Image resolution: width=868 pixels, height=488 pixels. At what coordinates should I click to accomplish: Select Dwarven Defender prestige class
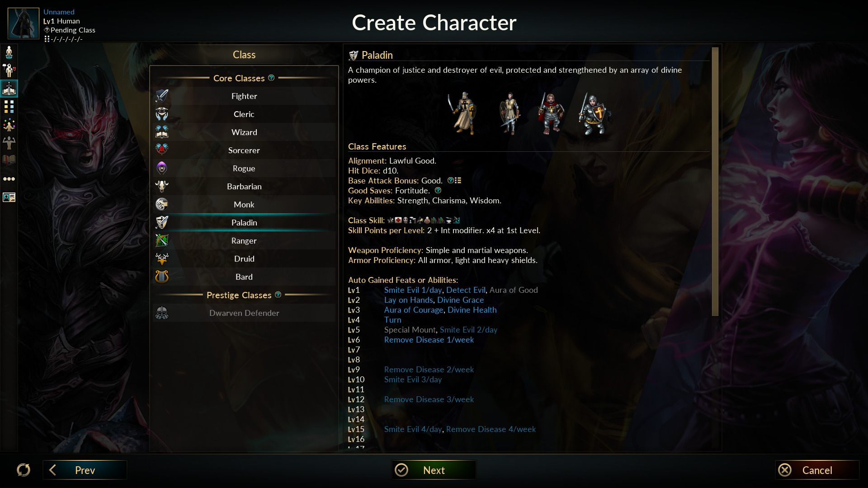click(244, 312)
